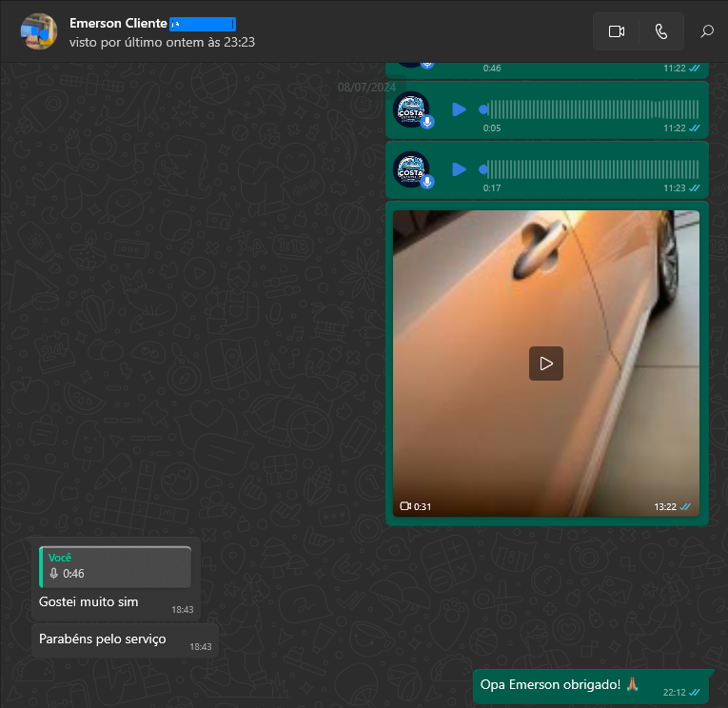728x708 pixels.
Task: Select the 'Gostei muito sim' message
Action: point(89,602)
